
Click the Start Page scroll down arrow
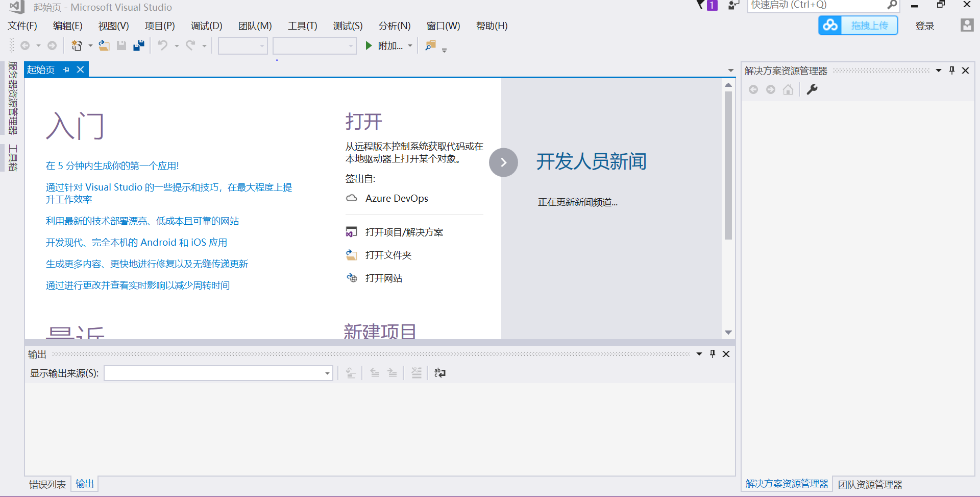click(728, 333)
